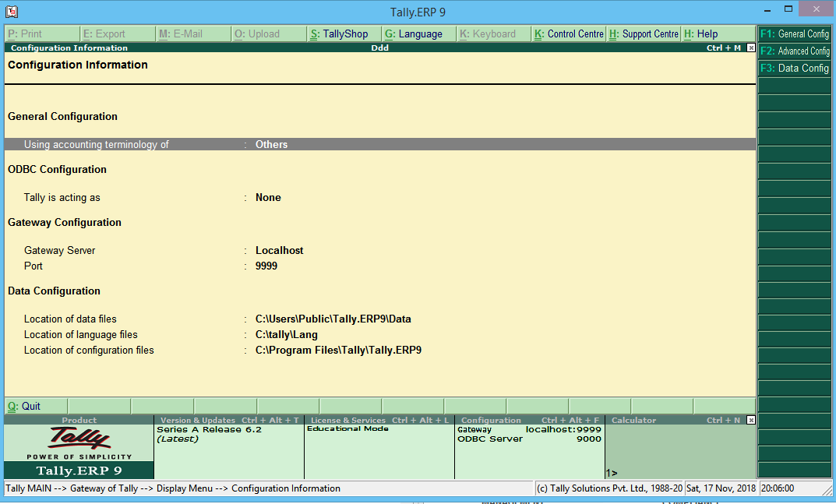Open Support Centre from top bar

click(644, 34)
